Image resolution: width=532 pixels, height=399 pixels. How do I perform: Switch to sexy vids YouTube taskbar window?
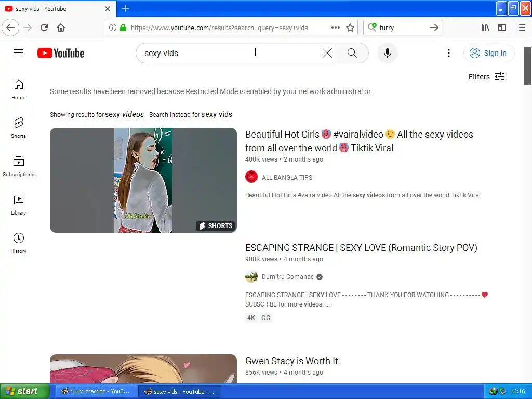(x=180, y=392)
